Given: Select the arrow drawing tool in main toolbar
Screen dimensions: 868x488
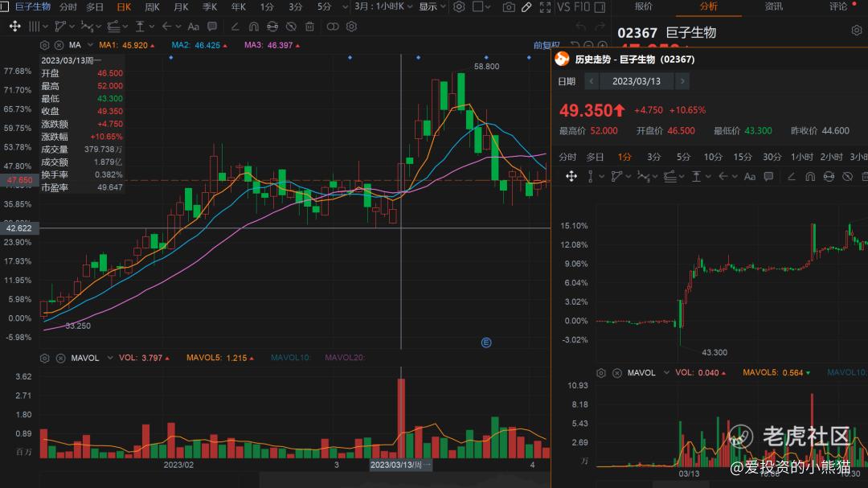Looking at the screenshot, I should click(166, 26).
